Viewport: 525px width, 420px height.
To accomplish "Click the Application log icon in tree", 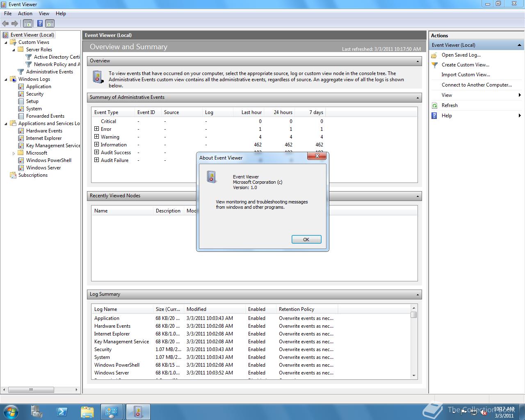I will click(21, 87).
